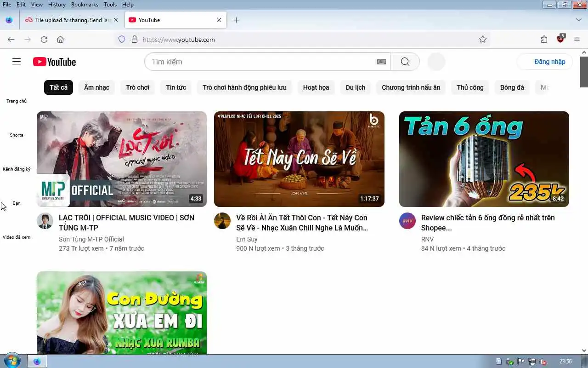This screenshot has height=368, width=588.
Task: Select Trò chơi hành động phiêu lưu chip
Action: tap(244, 87)
